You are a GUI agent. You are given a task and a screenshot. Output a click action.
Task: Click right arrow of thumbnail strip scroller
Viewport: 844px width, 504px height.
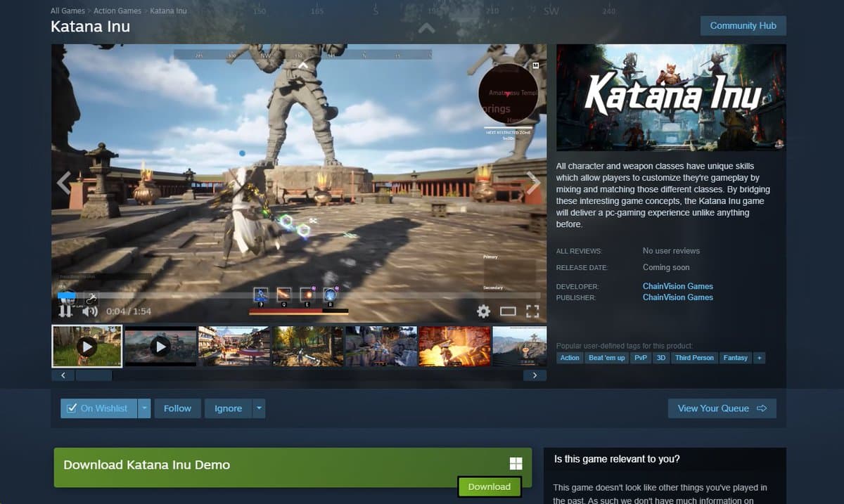click(535, 375)
